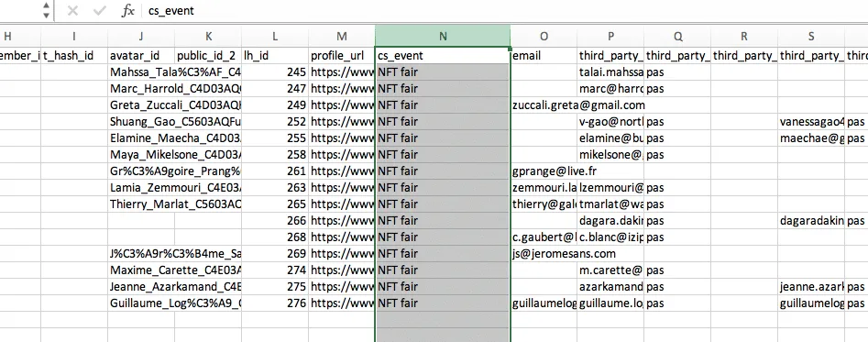868x342 pixels.
Task: Select column Q header
Action: pos(677,37)
